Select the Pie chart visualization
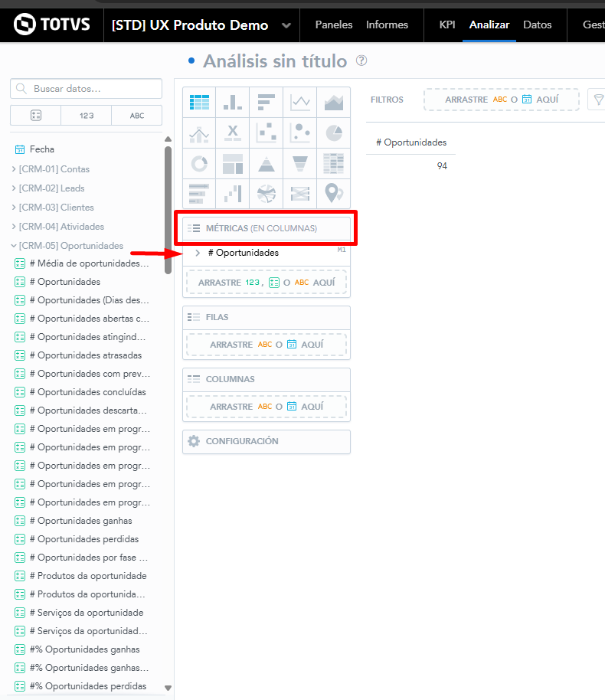605x700 pixels. tap(334, 133)
